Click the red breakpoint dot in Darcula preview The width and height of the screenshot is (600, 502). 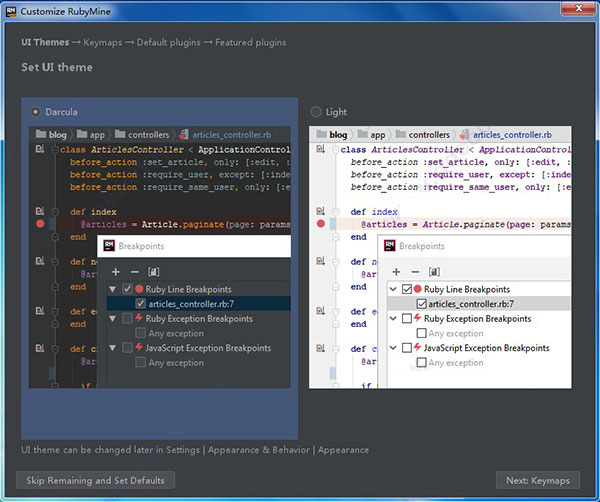coord(40,224)
